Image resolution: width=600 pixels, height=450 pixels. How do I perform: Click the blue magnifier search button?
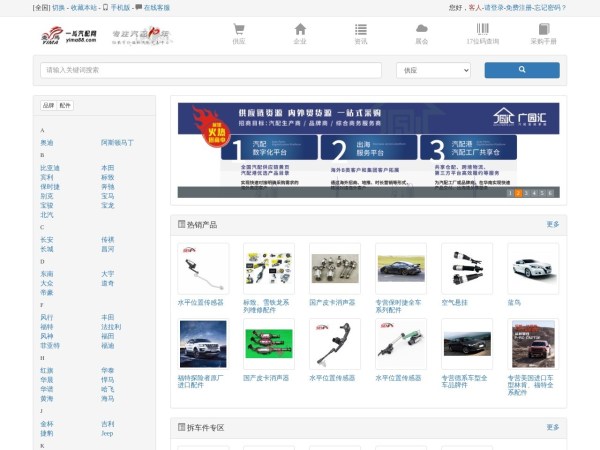click(x=521, y=70)
